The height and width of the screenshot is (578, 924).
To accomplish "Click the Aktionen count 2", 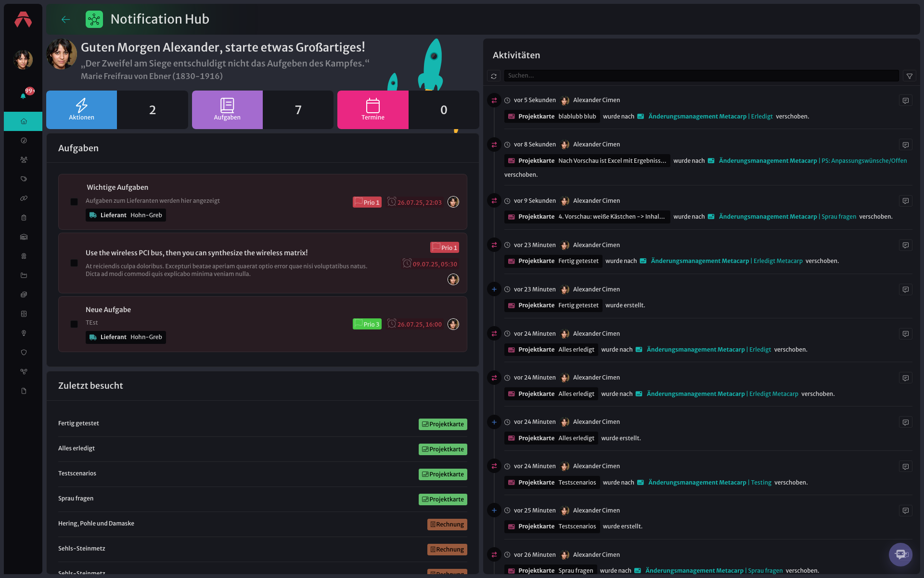I will [153, 110].
